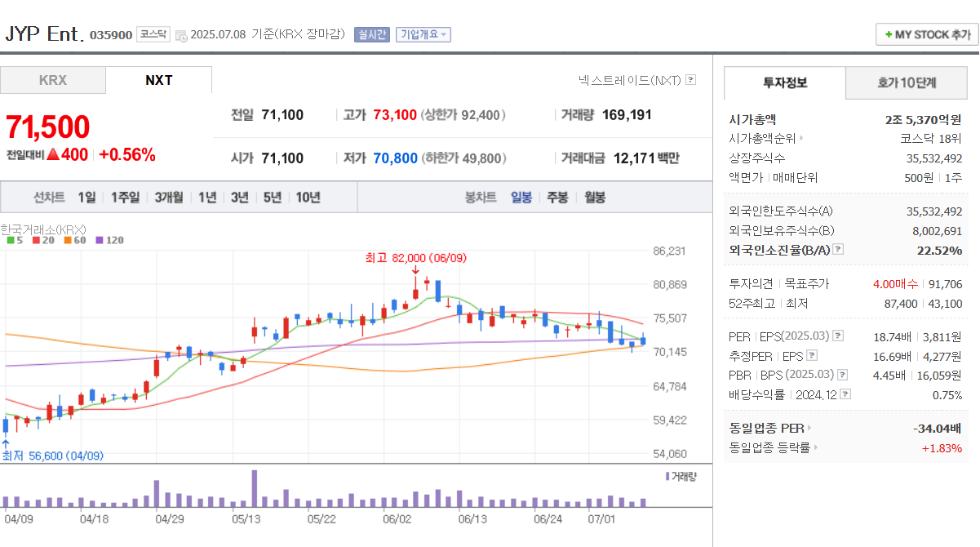Screen dimensions: 980x547
Task: Click the MY STOCK 추가 button
Action: tap(927, 34)
